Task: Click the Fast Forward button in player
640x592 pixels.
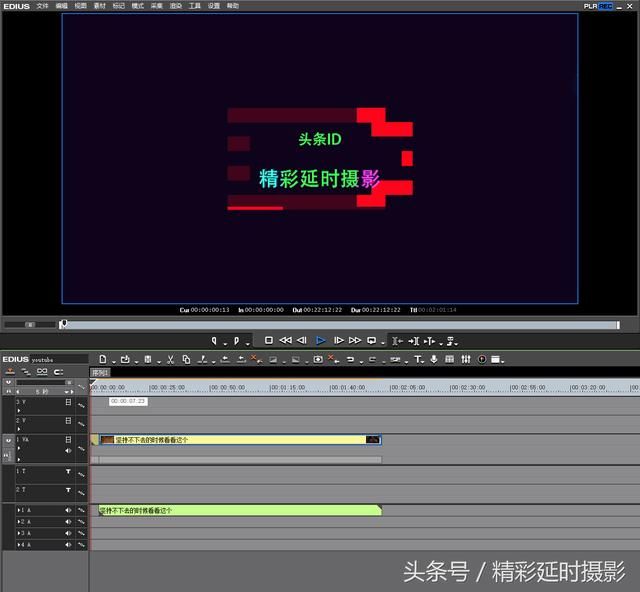Action: (x=355, y=340)
